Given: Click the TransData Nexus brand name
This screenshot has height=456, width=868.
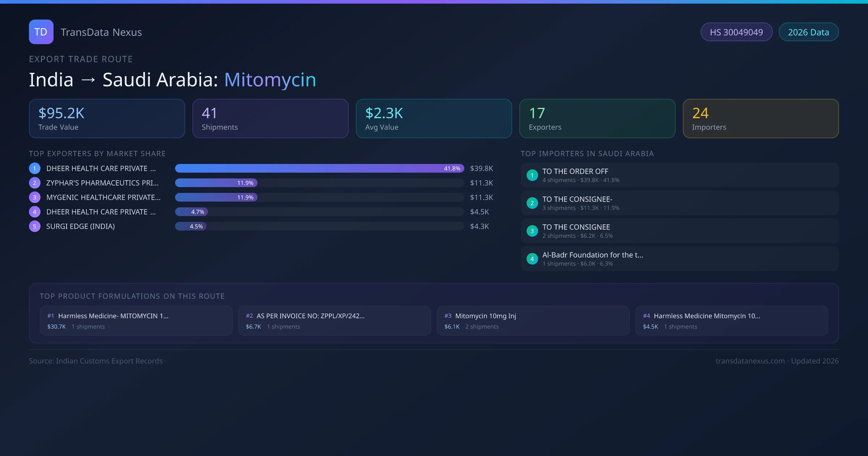Looking at the screenshot, I should [101, 32].
